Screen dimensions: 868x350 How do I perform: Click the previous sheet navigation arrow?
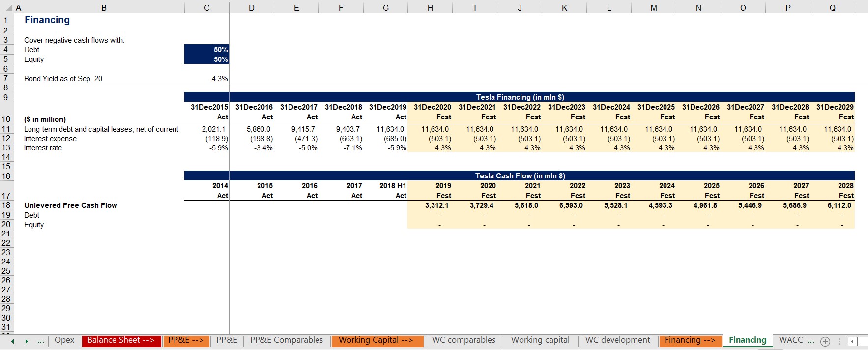pyautogui.click(x=12, y=341)
